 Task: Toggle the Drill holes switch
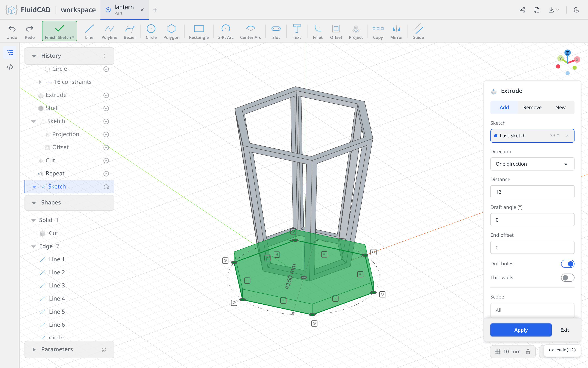568,264
